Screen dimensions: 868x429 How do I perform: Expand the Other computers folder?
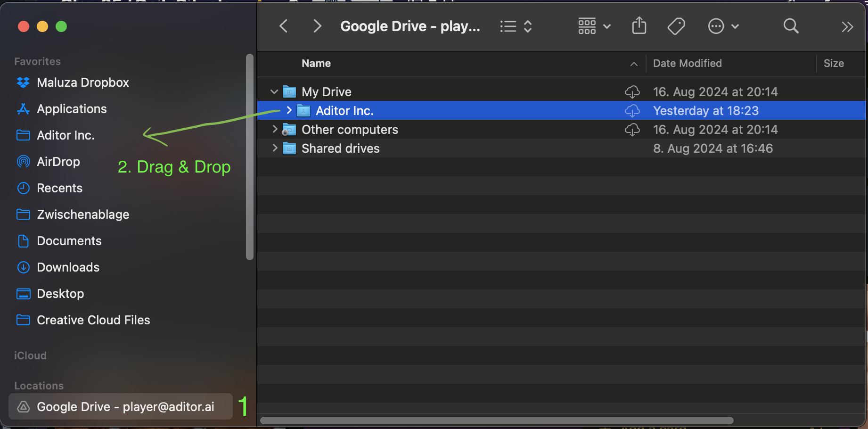click(x=275, y=129)
